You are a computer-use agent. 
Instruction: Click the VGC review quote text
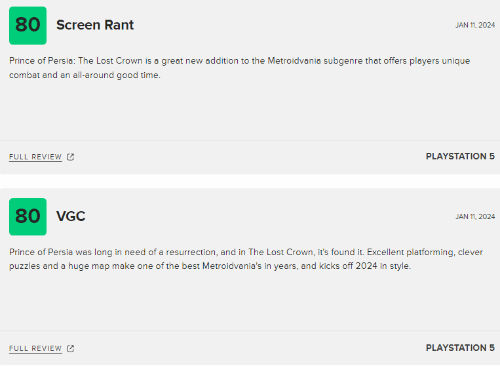pyautogui.click(x=246, y=259)
